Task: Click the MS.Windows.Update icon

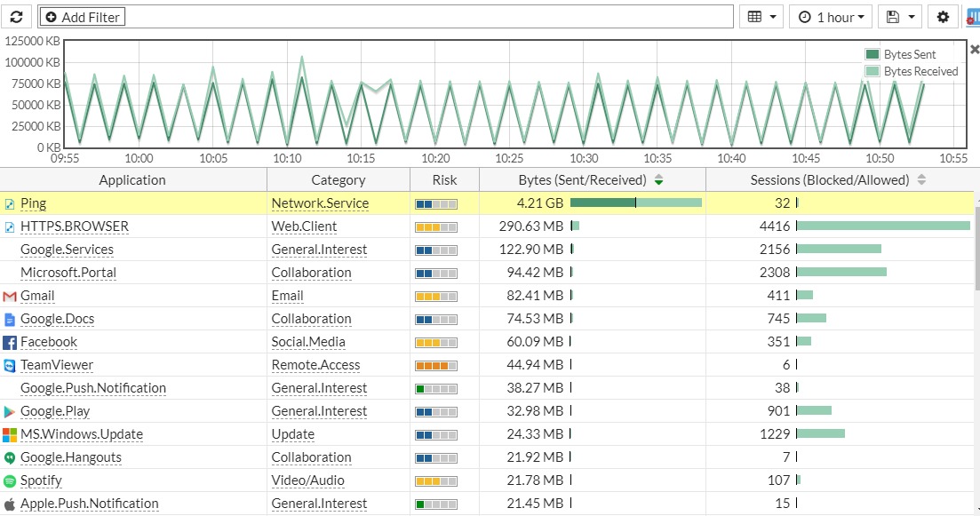Action: click(x=11, y=434)
